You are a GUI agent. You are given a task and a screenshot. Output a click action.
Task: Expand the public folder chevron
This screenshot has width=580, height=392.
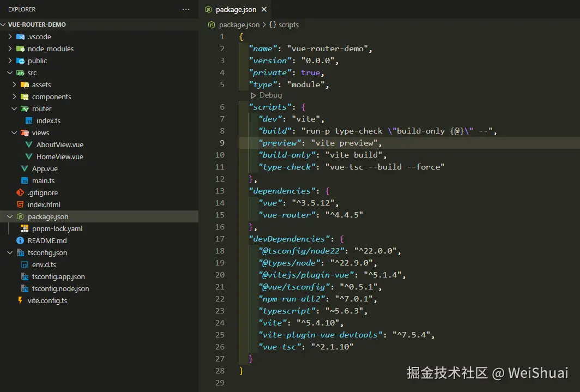click(10, 61)
